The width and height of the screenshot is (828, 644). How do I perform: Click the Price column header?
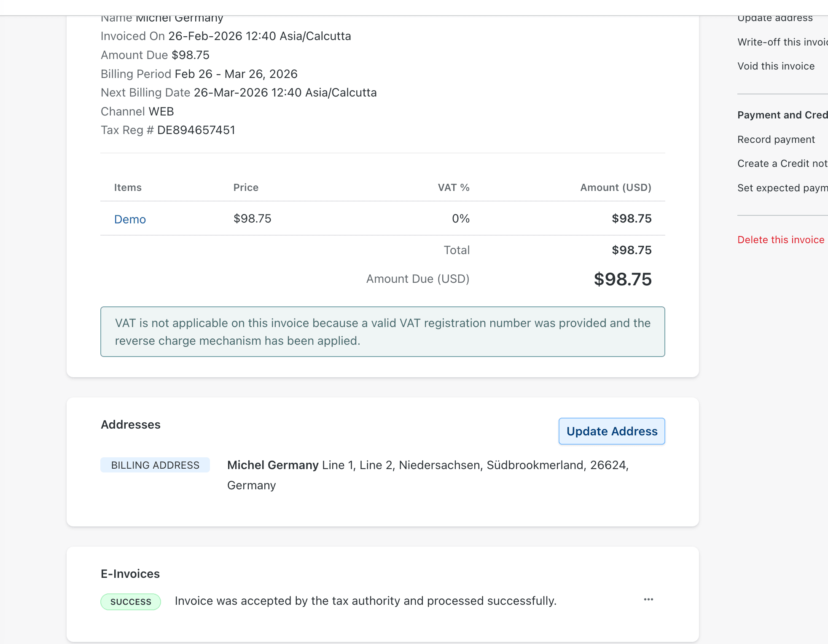246,188
